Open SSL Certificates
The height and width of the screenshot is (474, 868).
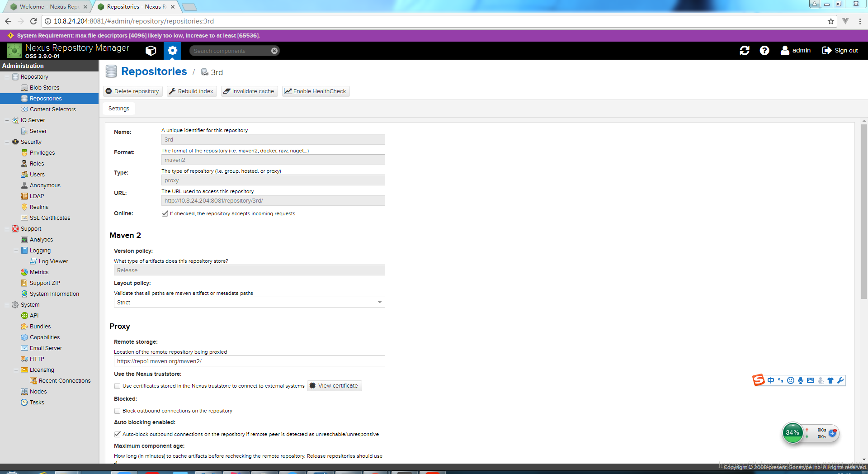50,218
